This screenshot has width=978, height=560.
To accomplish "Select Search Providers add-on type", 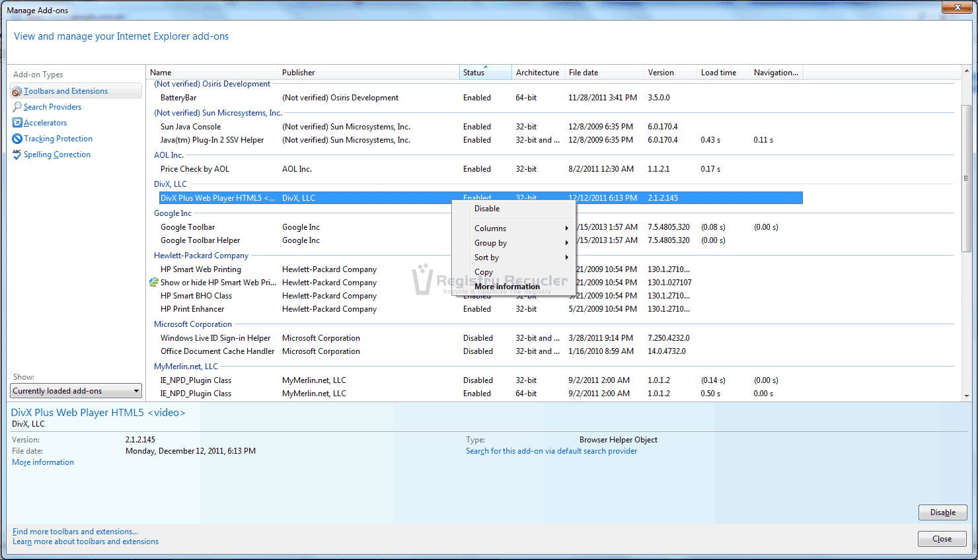I will tap(53, 107).
